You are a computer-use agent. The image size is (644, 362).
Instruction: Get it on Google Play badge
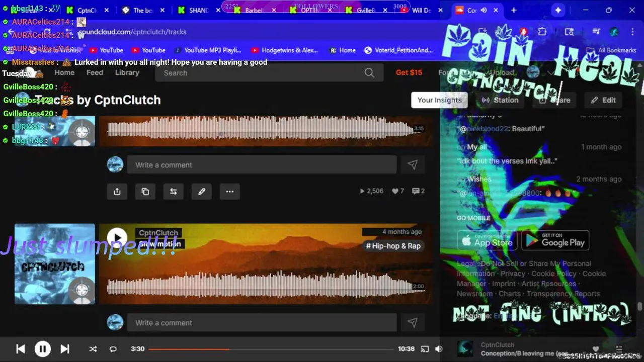pyautogui.click(x=555, y=241)
